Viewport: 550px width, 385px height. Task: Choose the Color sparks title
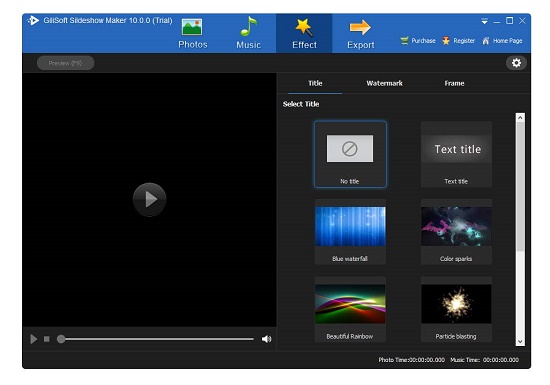tap(456, 232)
